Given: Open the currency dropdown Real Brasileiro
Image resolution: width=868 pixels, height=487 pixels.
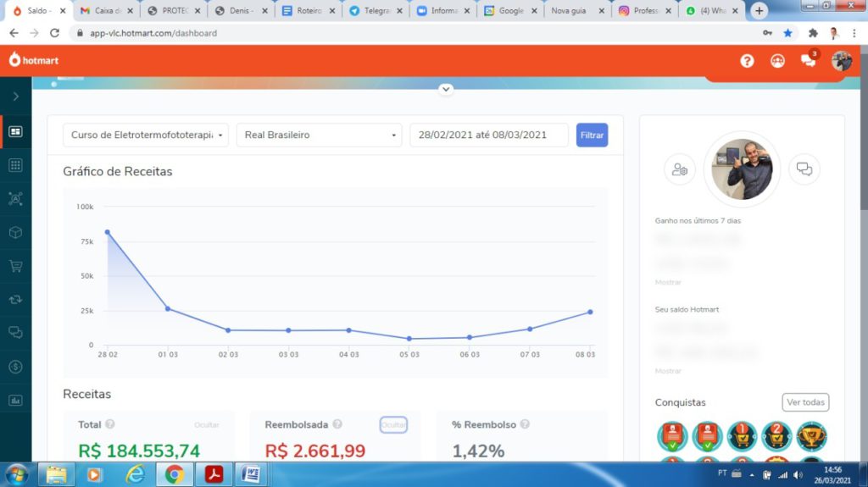Looking at the screenshot, I should click(x=319, y=135).
